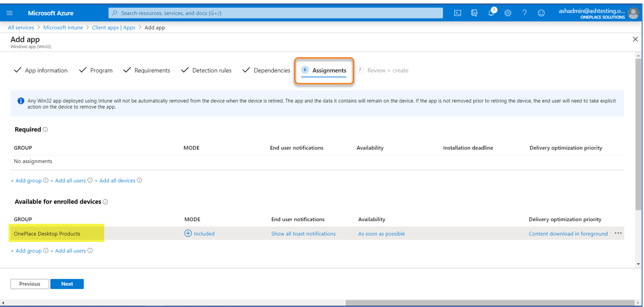
Task: Click the vertical scrollbar of the blade
Action: point(638,135)
